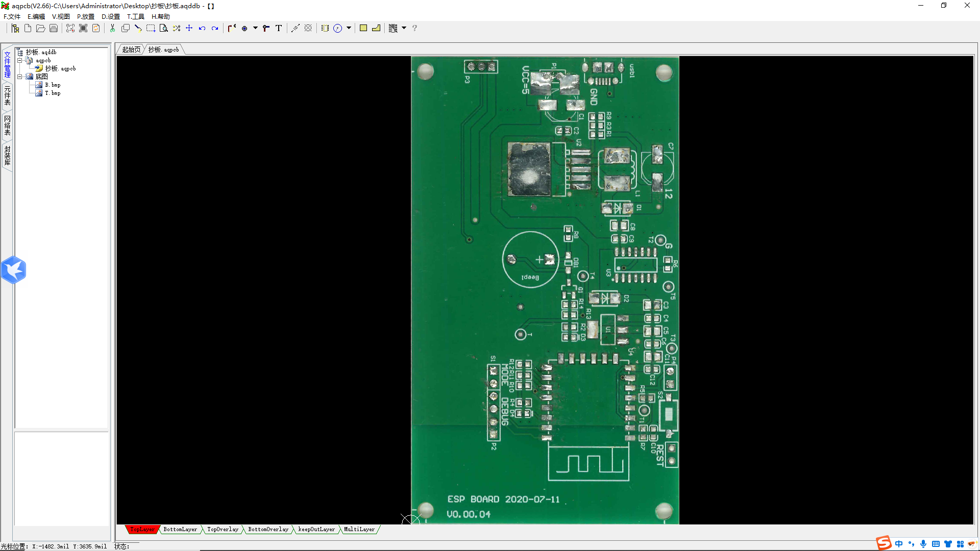
Task: Collapse the aqpcb tree node
Action: [x=20, y=60]
